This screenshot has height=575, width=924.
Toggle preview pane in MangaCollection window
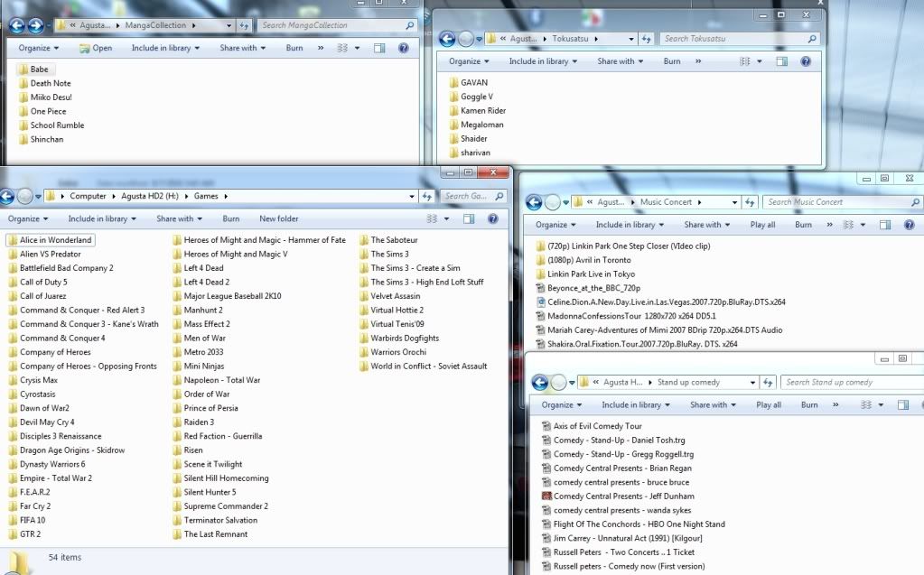tap(379, 49)
